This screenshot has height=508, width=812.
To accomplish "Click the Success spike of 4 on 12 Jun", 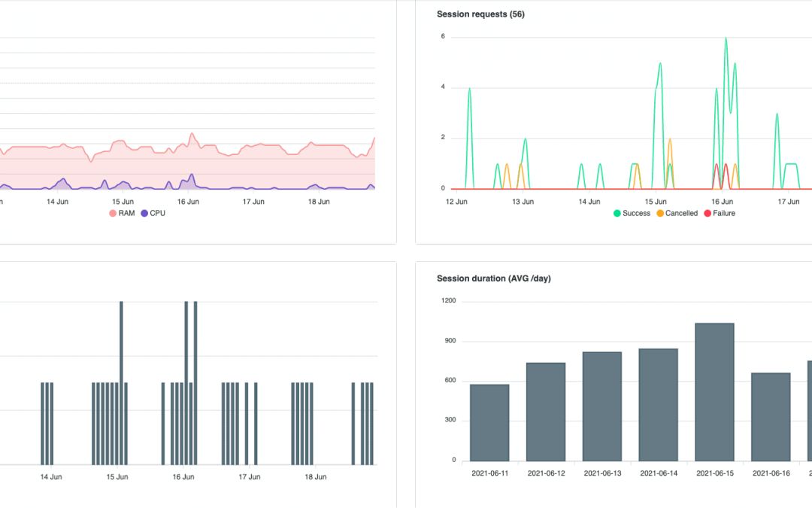I will (x=469, y=89).
